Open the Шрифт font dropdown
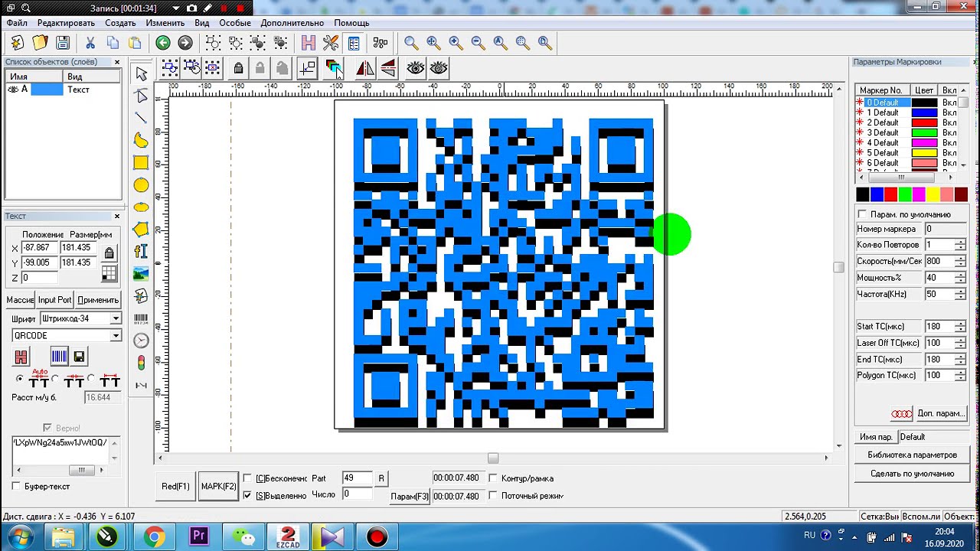The image size is (980, 551). pos(116,318)
